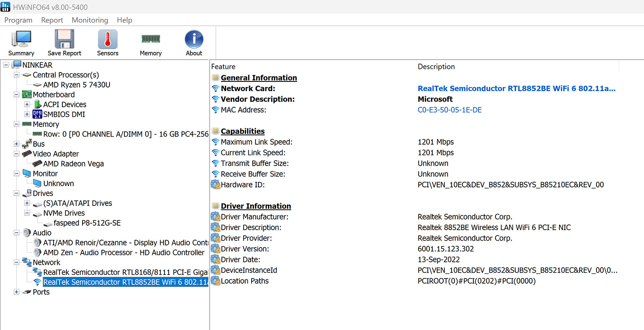The image size is (644, 330).
Task: Click the Audio speaker icon
Action: tap(27, 232)
